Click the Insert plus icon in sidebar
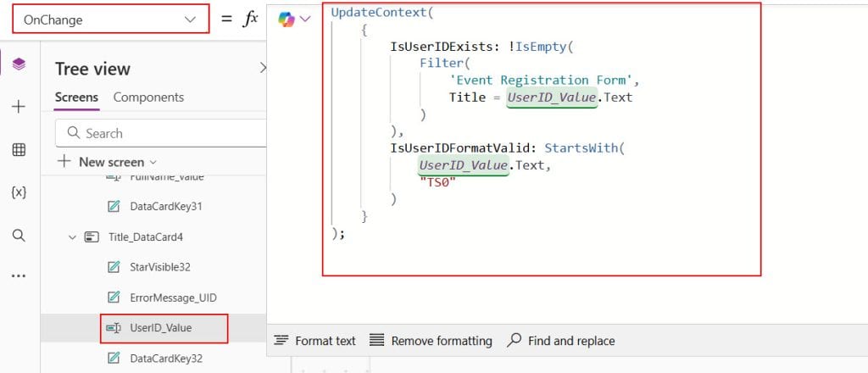This screenshot has height=373, width=868. tap(19, 107)
